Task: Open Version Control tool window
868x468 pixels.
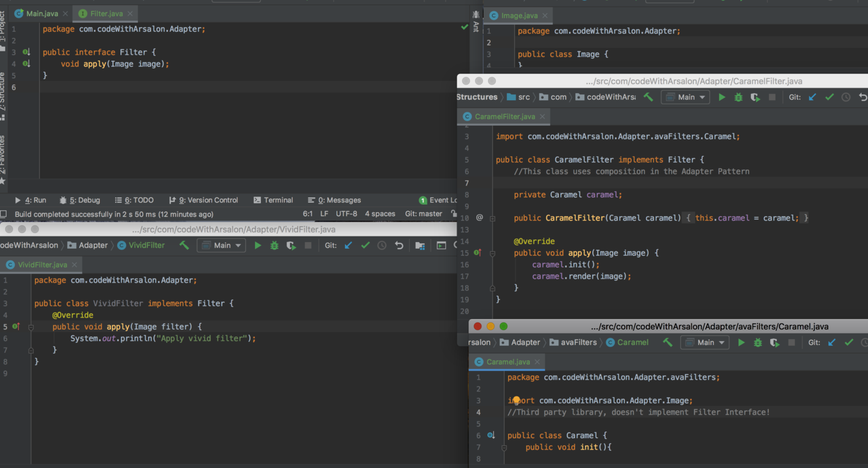Action: point(203,200)
